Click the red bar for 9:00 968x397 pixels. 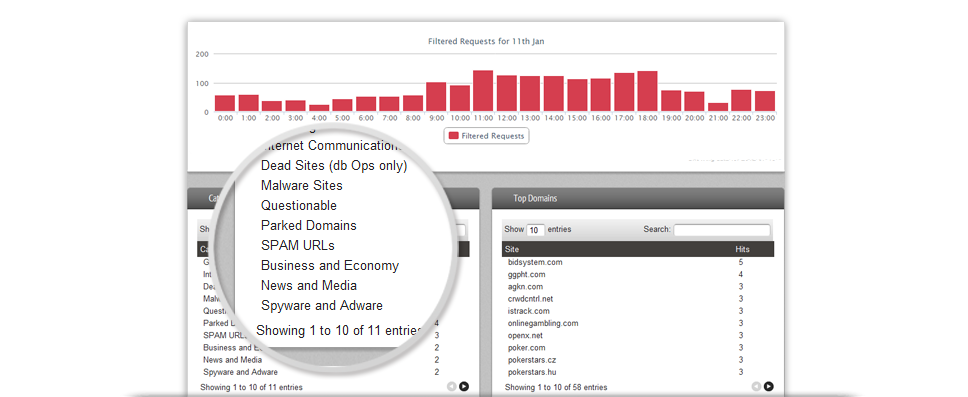tap(436, 97)
